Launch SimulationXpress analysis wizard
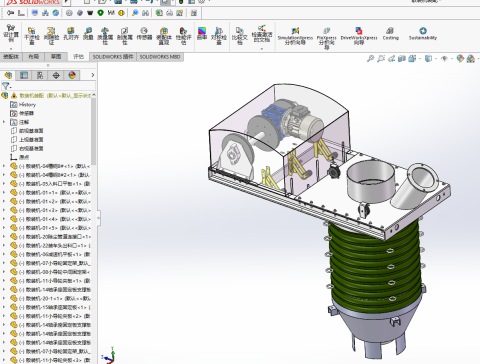This screenshot has width=480, height=364. 295,36
